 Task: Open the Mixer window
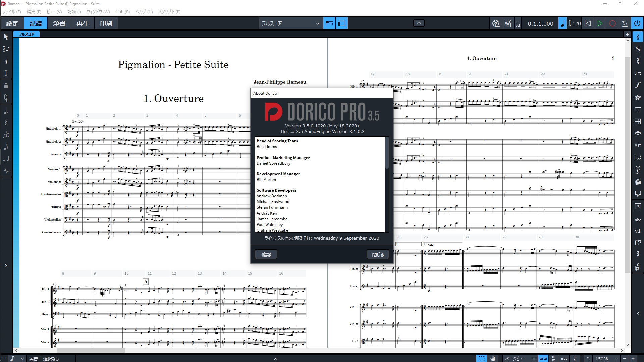pos(508,23)
